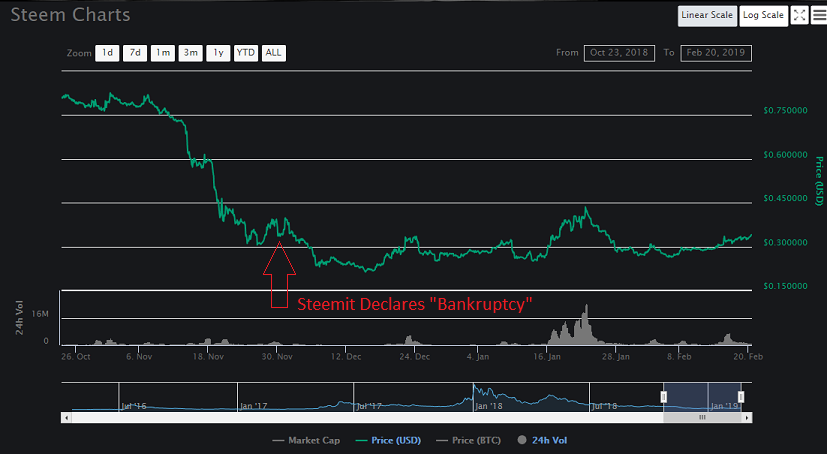827x454 pixels.
Task: Set zoom to 1m
Action: click(x=162, y=53)
